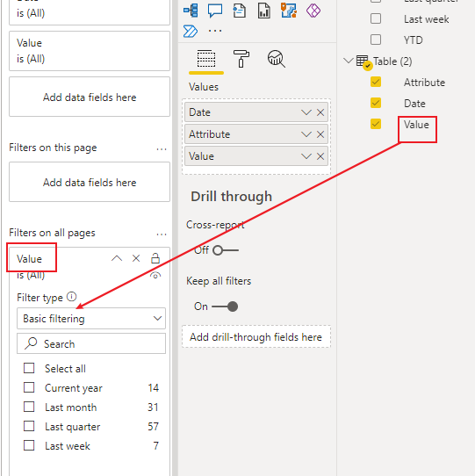Remove Value from Values well
This screenshot has width=475, height=476.
pyautogui.click(x=320, y=156)
